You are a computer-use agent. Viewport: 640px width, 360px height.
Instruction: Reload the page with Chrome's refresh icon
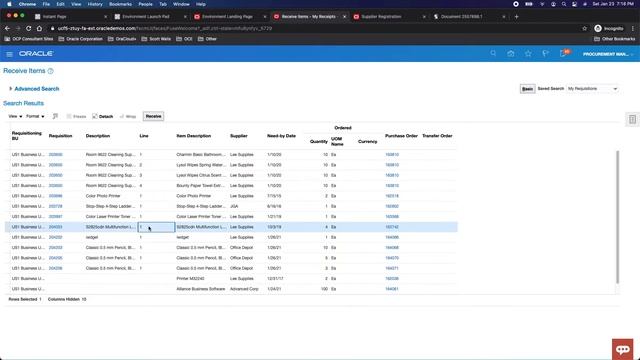(29, 28)
